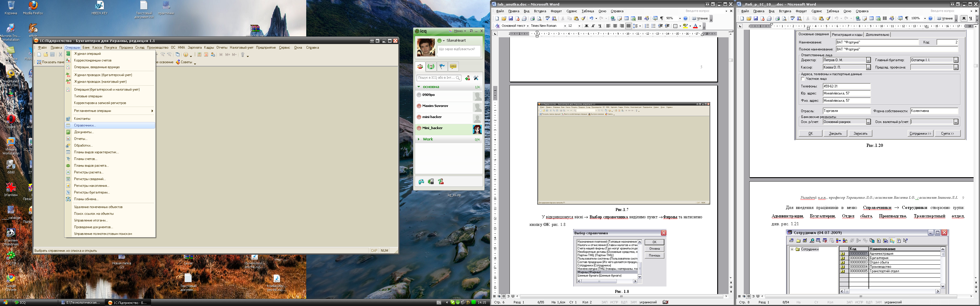Open font size 12 dropdown
The height and width of the screenshot is (306, 980).
pyautogui.click(x=580, y=26)
